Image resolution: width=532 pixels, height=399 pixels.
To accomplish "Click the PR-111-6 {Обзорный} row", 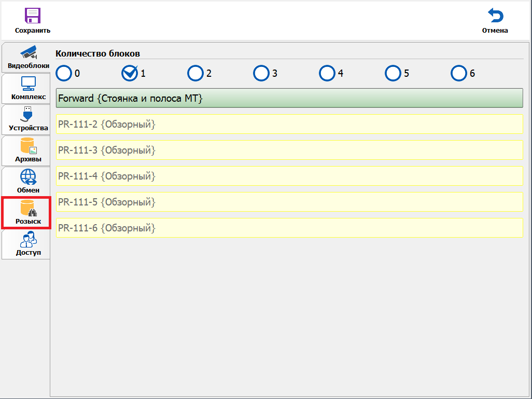I will click(289, 228).
